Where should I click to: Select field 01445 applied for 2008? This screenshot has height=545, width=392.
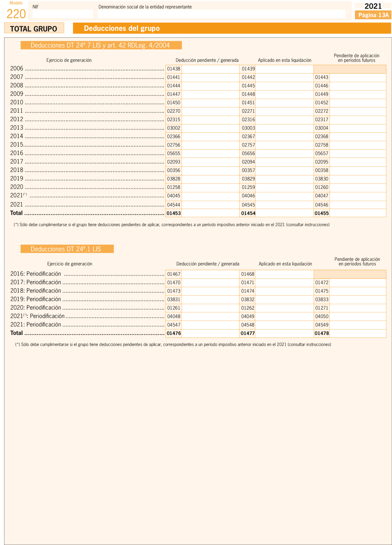(x=284, y=86)
